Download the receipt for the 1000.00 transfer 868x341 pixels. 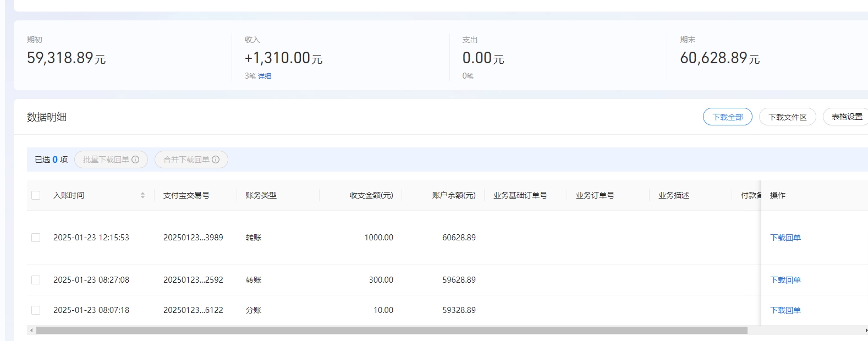[x=785, y=238]
